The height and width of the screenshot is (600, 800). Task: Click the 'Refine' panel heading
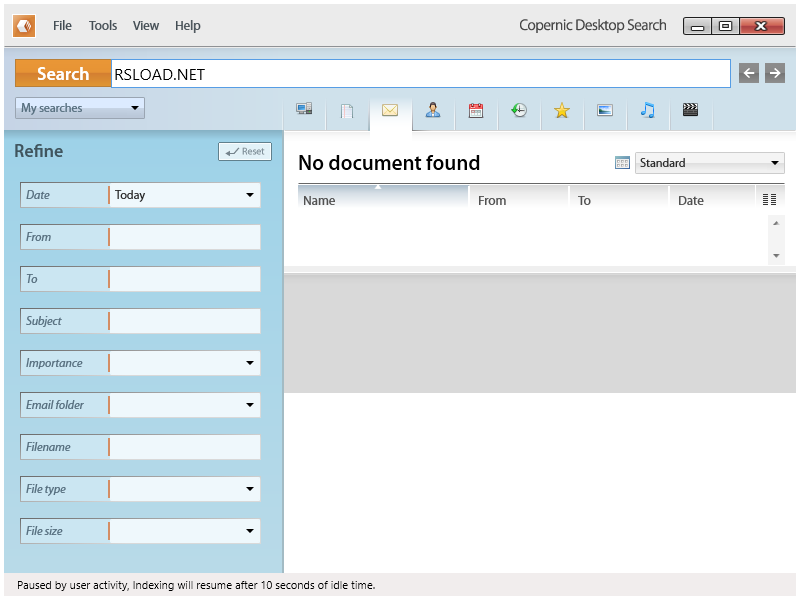pyautogui.click(x=39, y=151)
